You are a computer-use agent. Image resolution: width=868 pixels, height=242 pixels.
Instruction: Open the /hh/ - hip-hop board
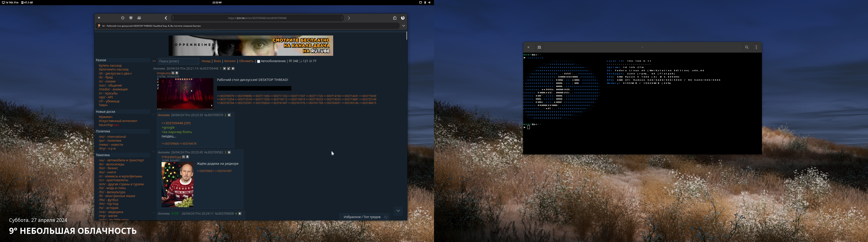tap(108, 204)
